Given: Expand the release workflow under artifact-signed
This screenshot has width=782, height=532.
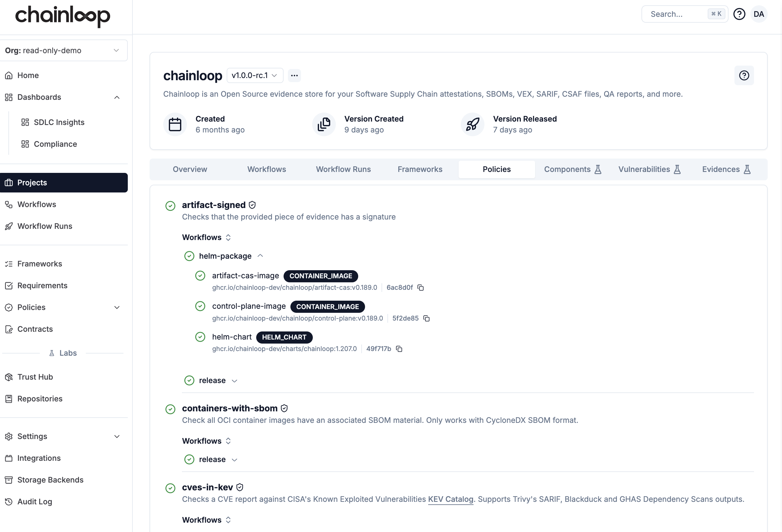Looking at the screenshot, I should (234, 381).
